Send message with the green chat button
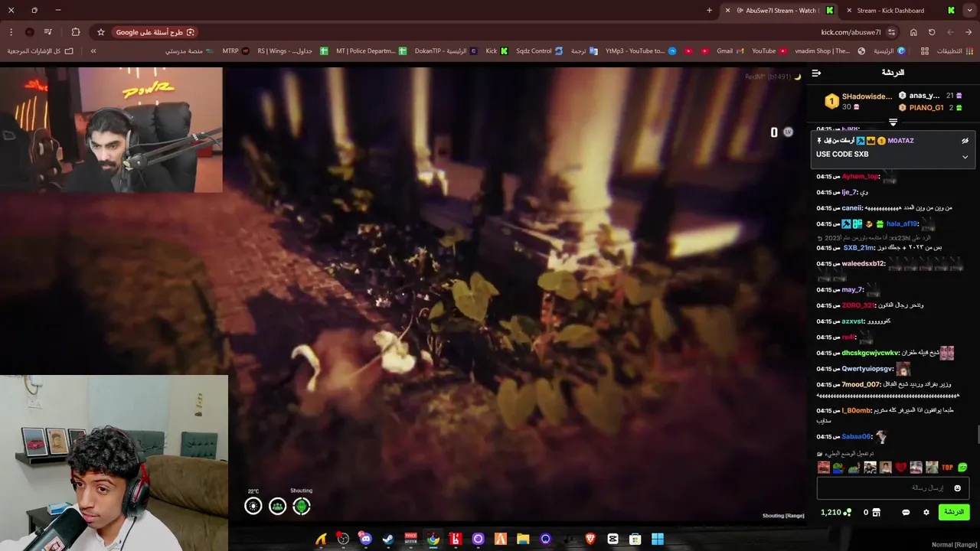The height and width of the screenshot is (551, 980). (954, 512)
